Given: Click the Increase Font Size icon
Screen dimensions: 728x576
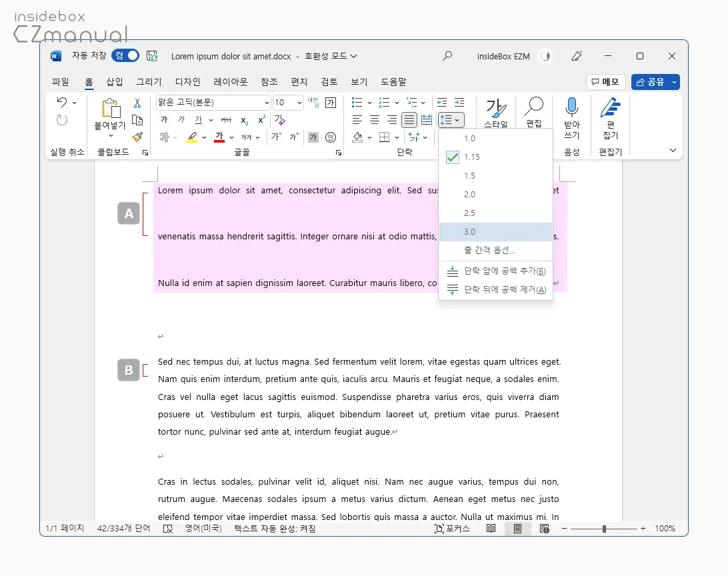Looking at the screenshot, I should (x=277, y=137).
